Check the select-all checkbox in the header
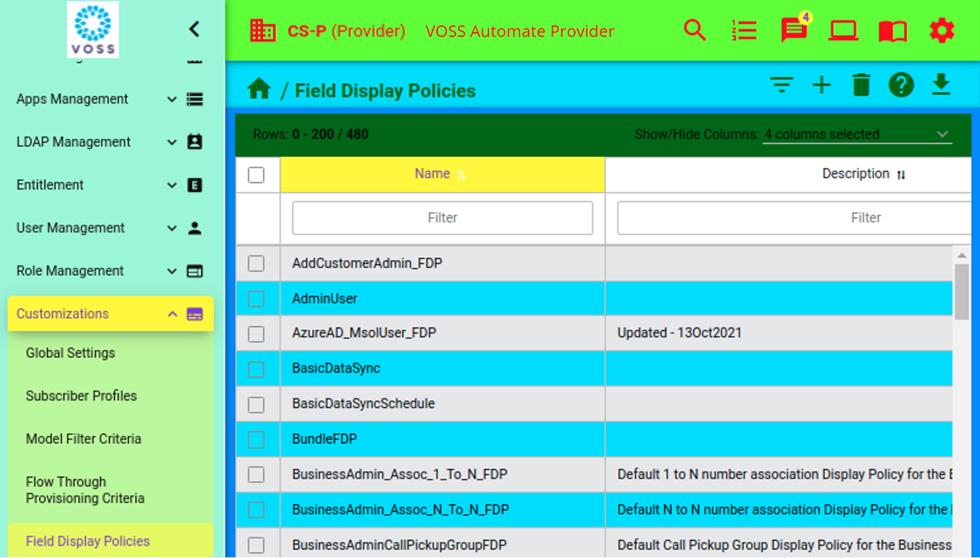 pyautogui.click(x=257, y=174)
